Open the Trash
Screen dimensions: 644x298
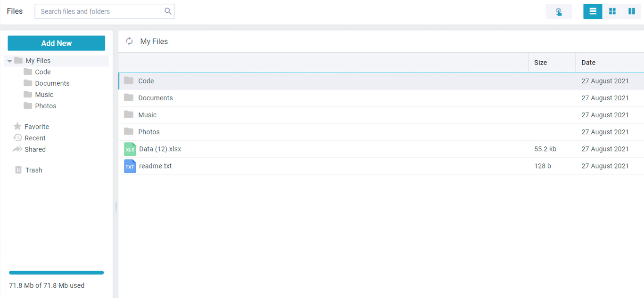[x=33, y=170]
